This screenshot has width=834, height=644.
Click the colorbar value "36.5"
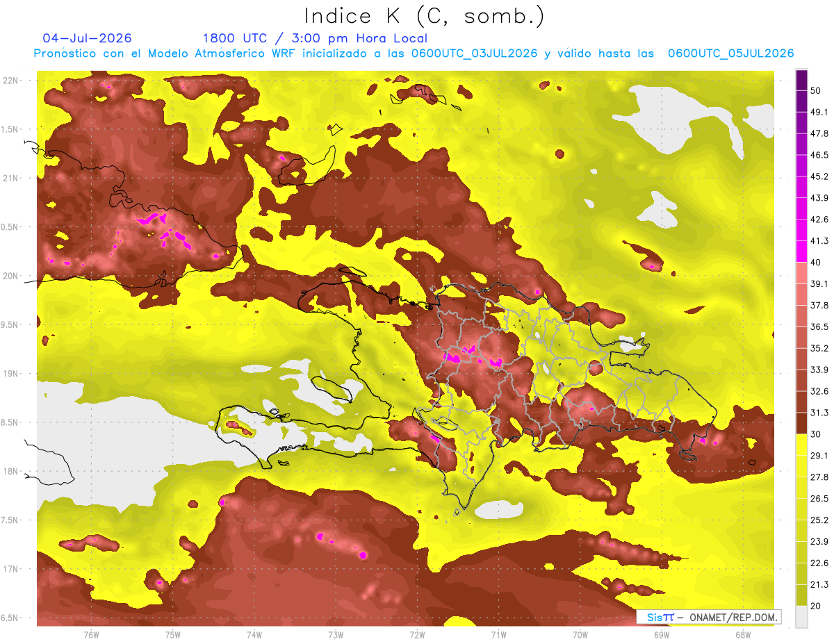point(818,327)
